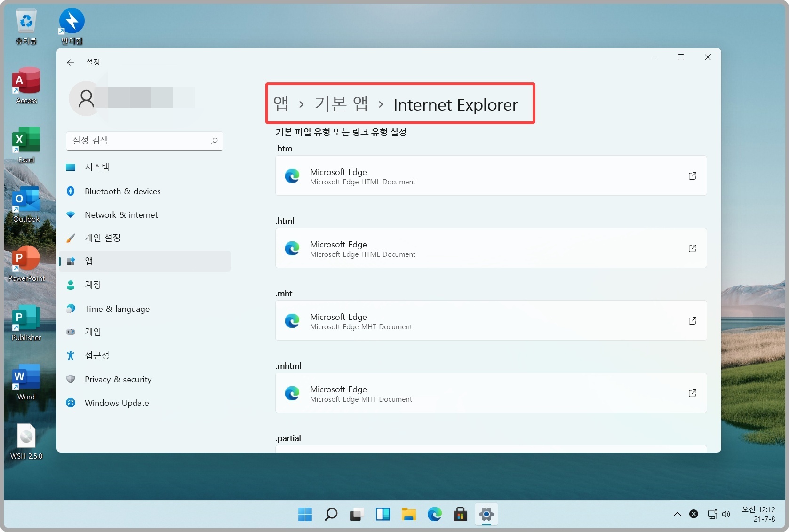
Task: Open the WSH 2.5.0 desktop file
Action: (26, 441)
